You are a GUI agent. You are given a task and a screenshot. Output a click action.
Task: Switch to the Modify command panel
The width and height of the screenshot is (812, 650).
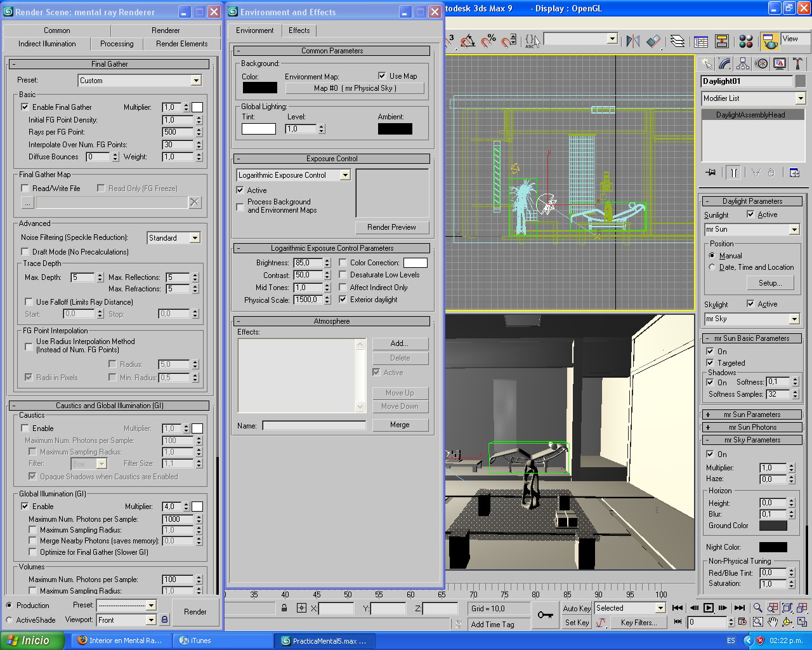click(x=725, y=63)
